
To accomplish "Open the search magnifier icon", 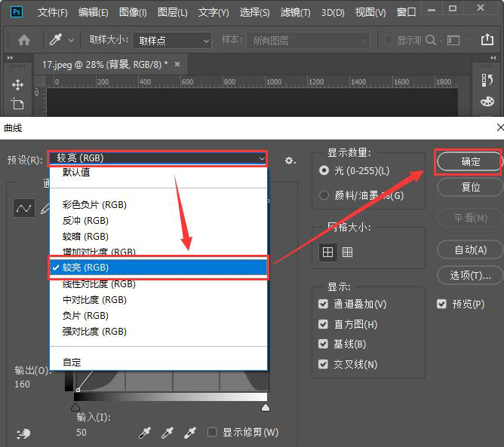I will point(430,40).
